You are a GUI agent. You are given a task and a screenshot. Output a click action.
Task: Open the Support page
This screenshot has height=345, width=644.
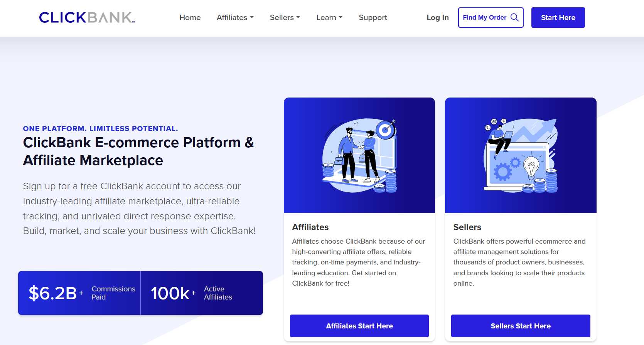pyautogui.click(x=373, y=18)
